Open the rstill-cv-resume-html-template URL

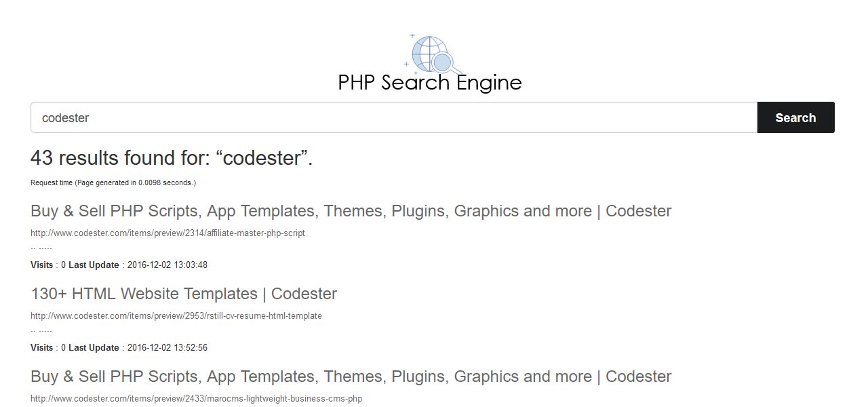pyautogui.click(x=176, y=315)
